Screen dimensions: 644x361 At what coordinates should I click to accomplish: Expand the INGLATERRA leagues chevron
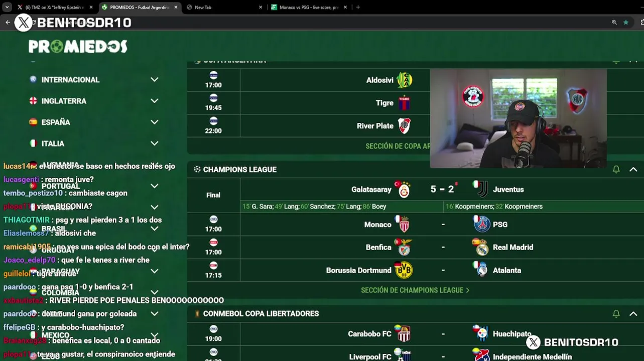pos(155,101)
